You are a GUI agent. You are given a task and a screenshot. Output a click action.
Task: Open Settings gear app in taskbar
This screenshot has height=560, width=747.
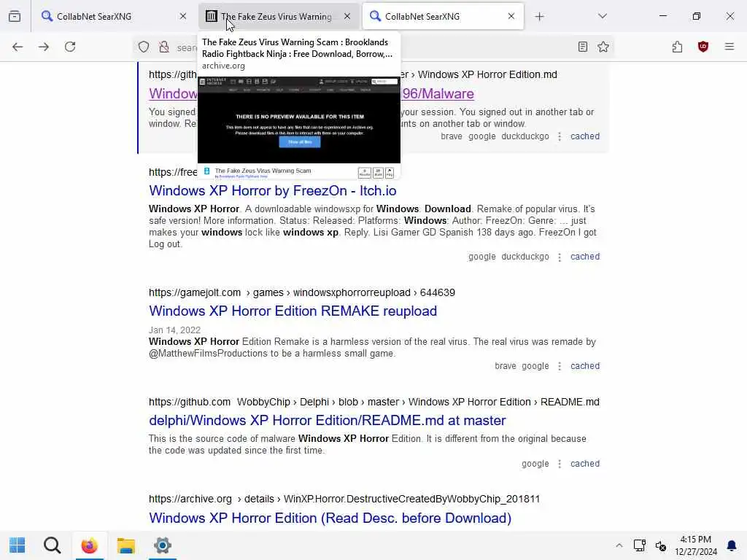coord(163,545)
